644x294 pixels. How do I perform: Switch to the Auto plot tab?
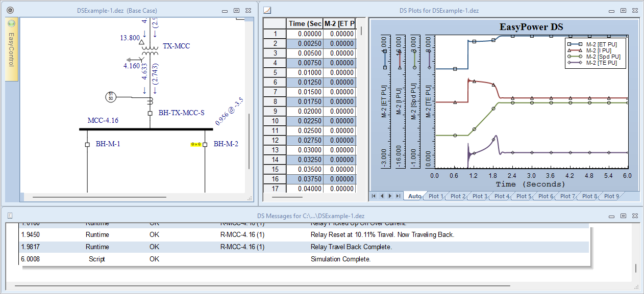coord(415,196)
